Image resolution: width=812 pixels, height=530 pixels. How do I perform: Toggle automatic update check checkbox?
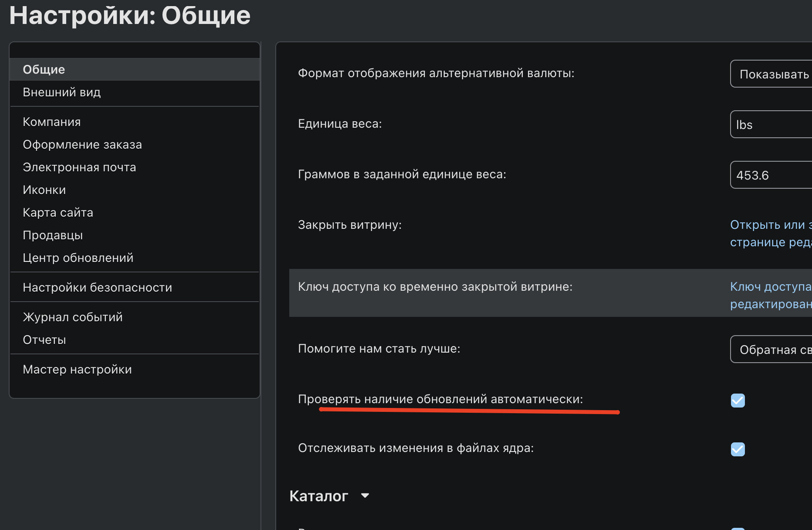tap(738, 400)
